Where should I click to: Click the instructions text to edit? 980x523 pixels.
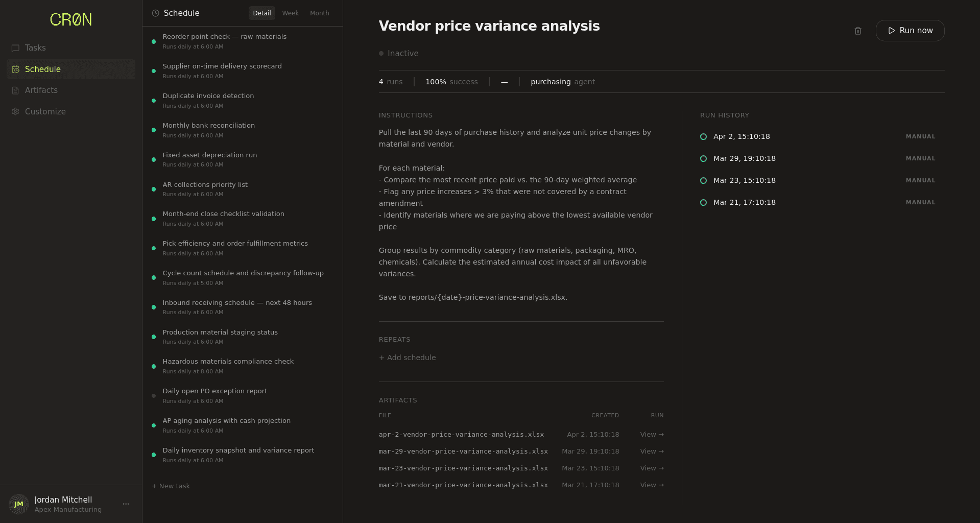[x=521, y=215]
